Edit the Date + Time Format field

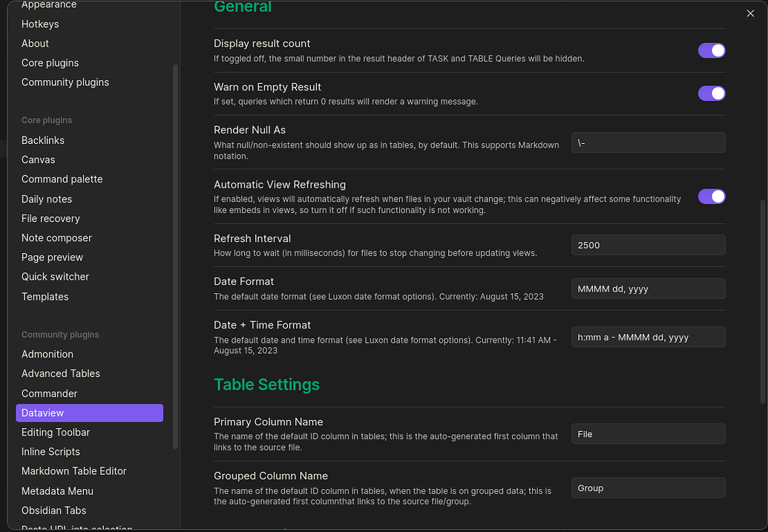648,337
